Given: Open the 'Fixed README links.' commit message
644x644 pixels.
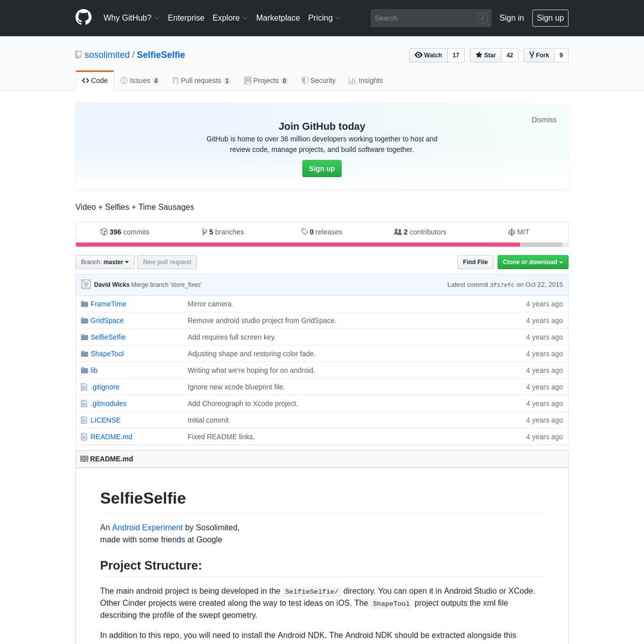Looking at the screenshot, I should [x=221, y=437].
